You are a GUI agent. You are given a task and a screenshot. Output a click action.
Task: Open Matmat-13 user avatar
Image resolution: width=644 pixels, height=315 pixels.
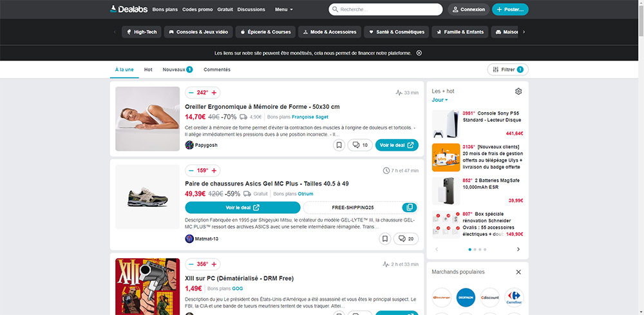189,238
